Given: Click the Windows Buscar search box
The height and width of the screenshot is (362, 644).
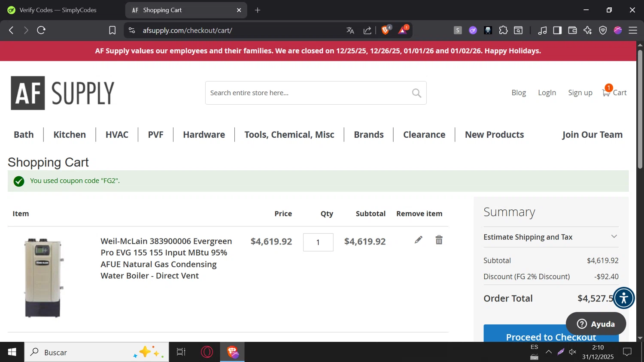Looking at the screenshot, I should [97, 352].
